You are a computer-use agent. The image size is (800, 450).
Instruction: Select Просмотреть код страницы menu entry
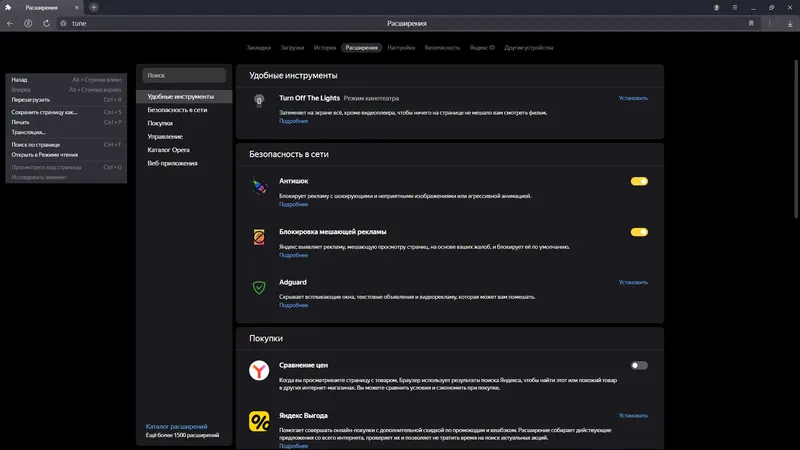[x=66, y=167]
